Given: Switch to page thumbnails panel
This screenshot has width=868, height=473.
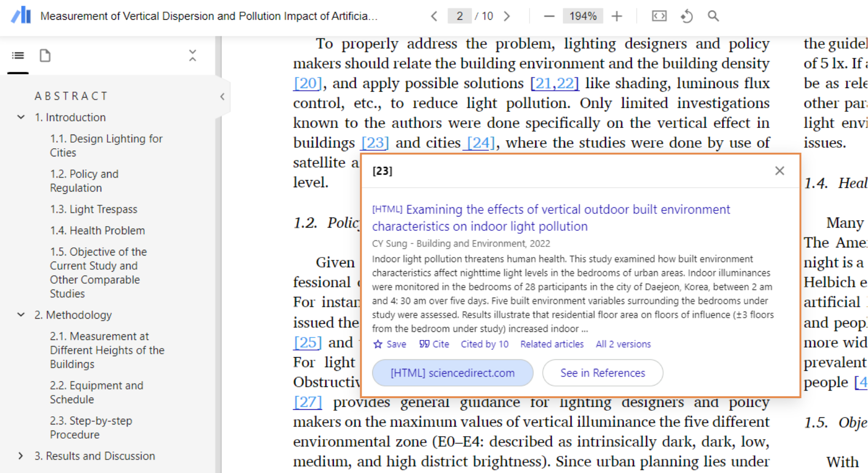Looking at the screenshot, I should (45, 56).
